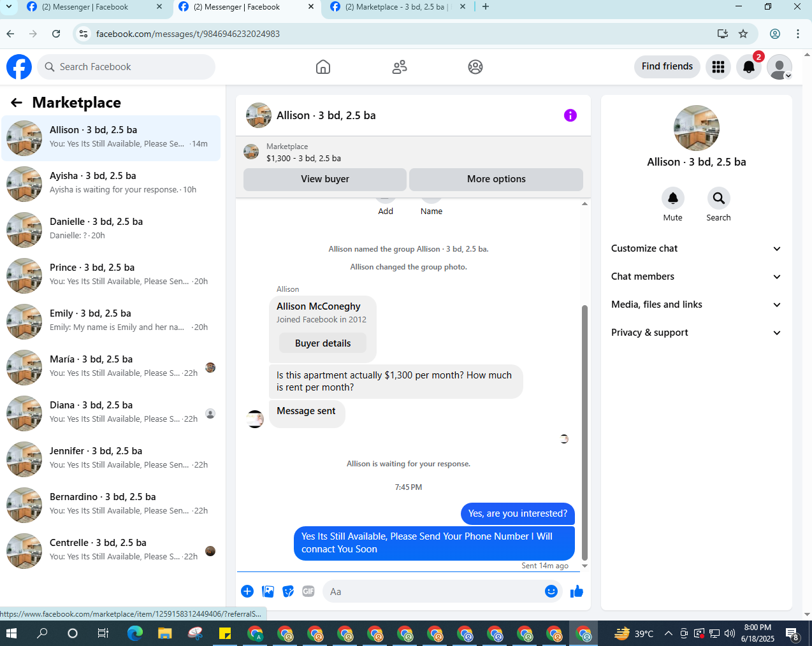Viewport: 812px width, 646px height.
Task: Open more actions plus icon in composer
Action: click(x=247, y=591)
